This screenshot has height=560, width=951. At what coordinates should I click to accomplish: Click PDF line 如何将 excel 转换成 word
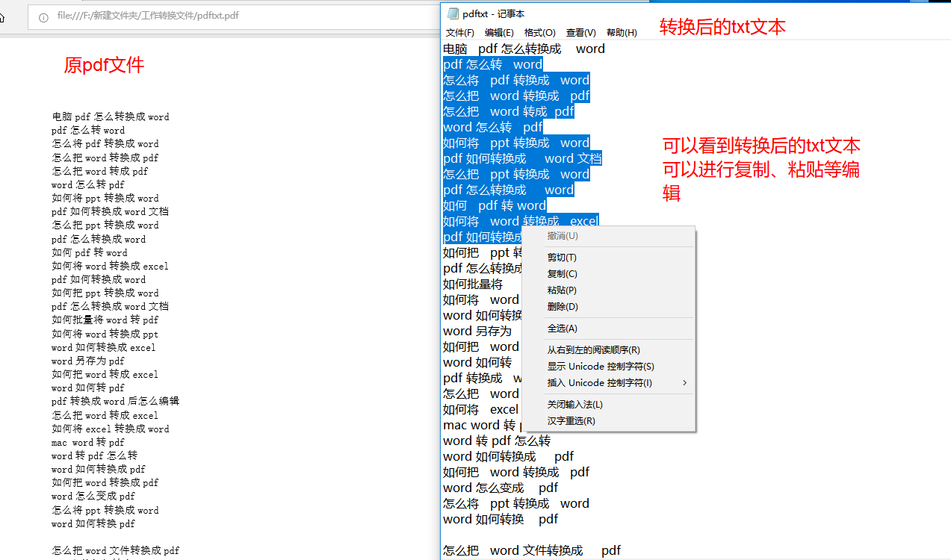(111, 429)
